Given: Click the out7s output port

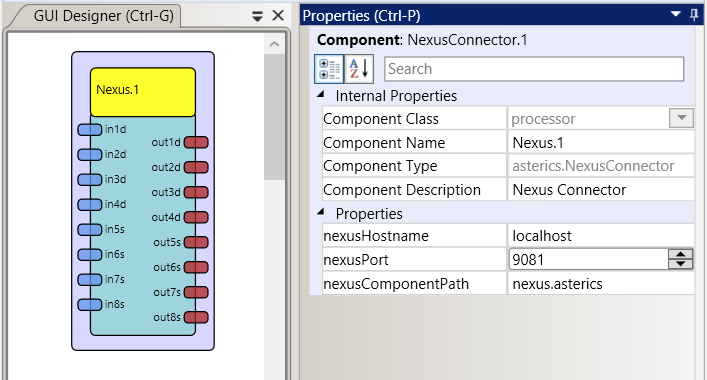Looking at the screenshot, I should [x=196, y=292].
